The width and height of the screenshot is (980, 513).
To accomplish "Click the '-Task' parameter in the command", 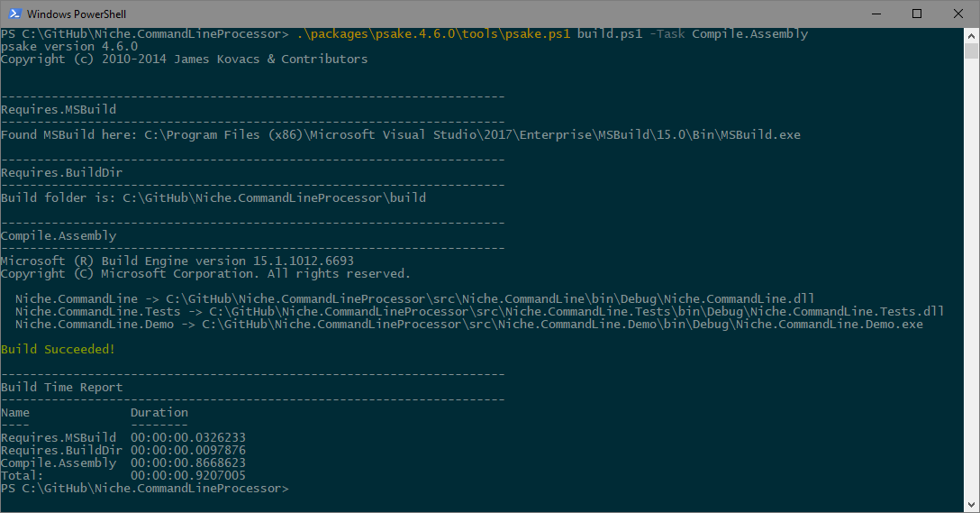I will point(667,33).
